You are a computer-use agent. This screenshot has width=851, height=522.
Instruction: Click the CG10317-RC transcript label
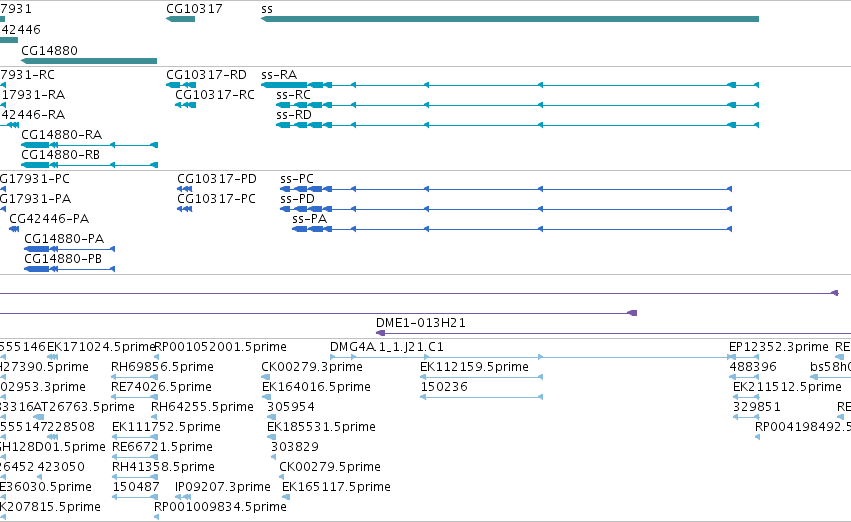[215, 94]
